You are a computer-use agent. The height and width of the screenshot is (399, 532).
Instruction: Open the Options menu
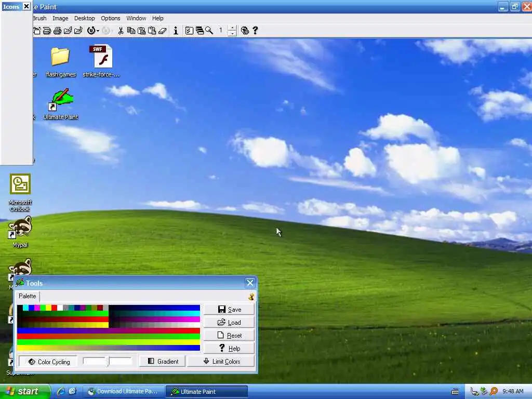tap(111, 18)
